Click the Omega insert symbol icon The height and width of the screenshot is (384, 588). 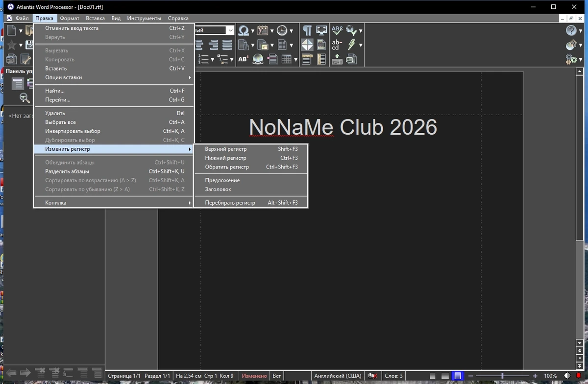pyautogui.click(x=244, y=30)
